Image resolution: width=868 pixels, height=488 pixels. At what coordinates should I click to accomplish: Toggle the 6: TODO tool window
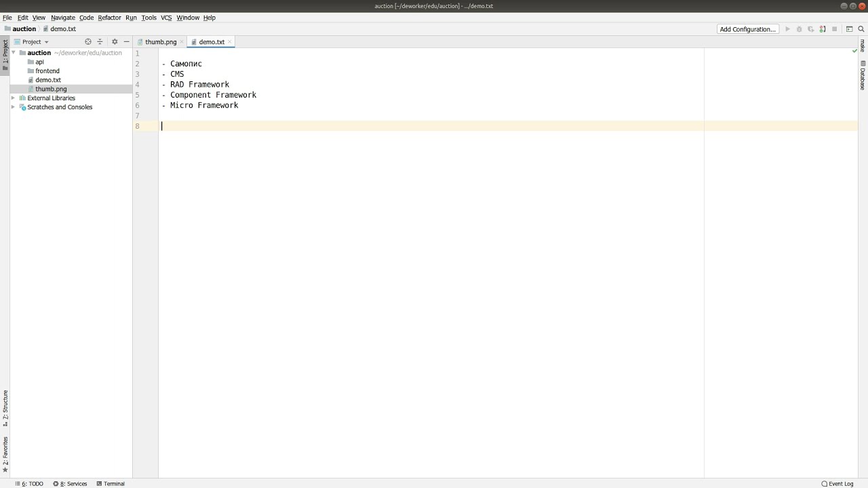29,484
